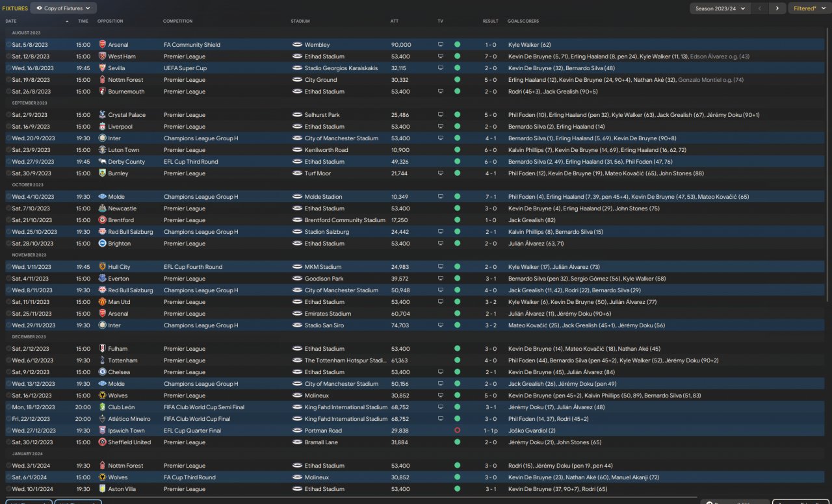832x504 pixels.
Task: Open the EFL Cup Quarter Final link
Action: [x=192, y=431]
